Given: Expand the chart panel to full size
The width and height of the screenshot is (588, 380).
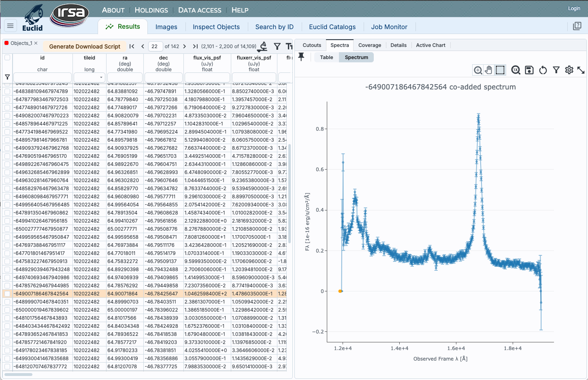Looking at the screenshot, I should pos(581,70).
